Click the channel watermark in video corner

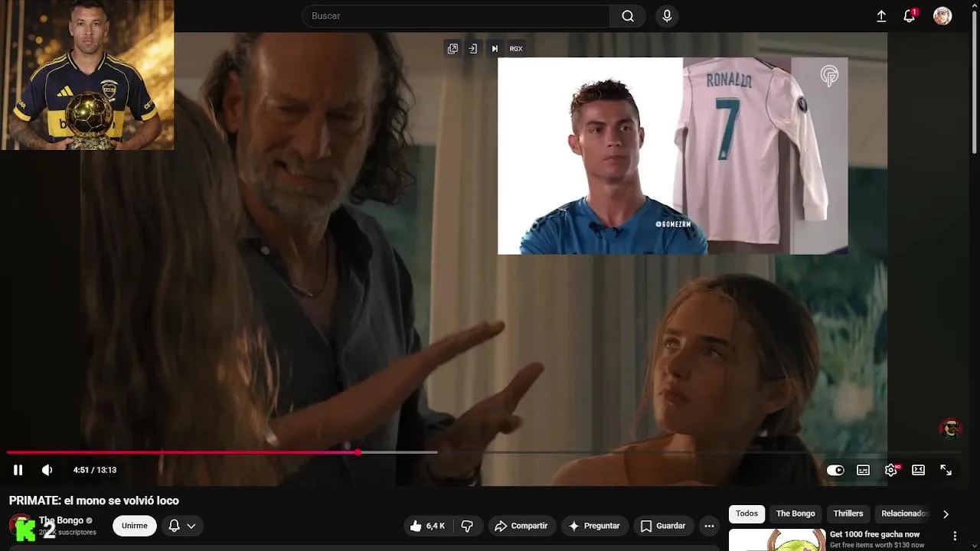point(950,429)
